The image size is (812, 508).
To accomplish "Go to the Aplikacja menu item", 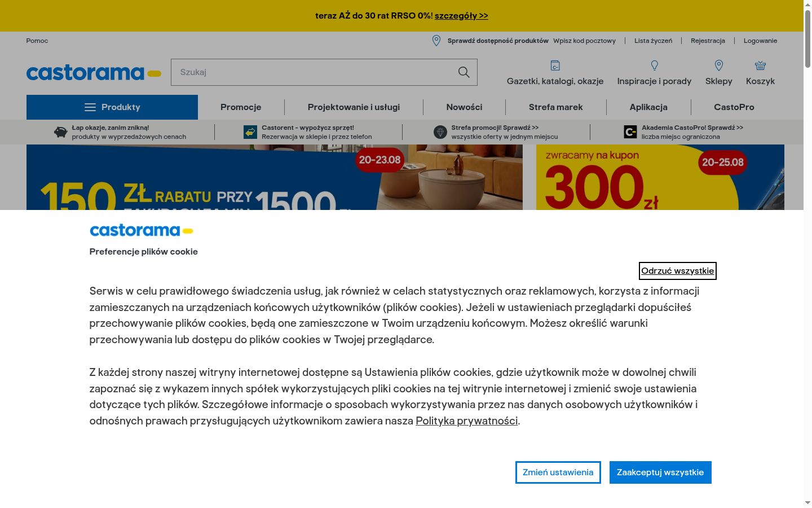I will (648, 107).
